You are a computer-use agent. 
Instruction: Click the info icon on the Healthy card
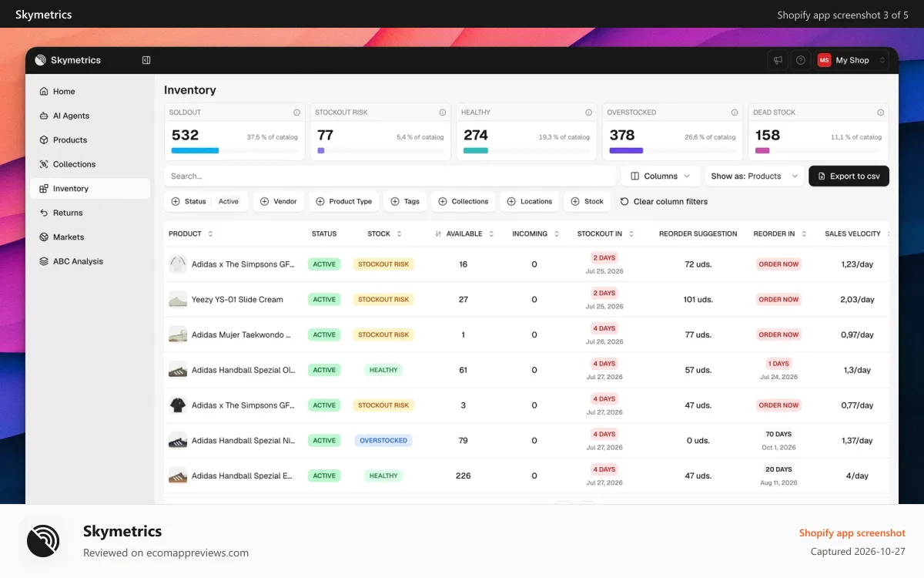tap(588, 113)
